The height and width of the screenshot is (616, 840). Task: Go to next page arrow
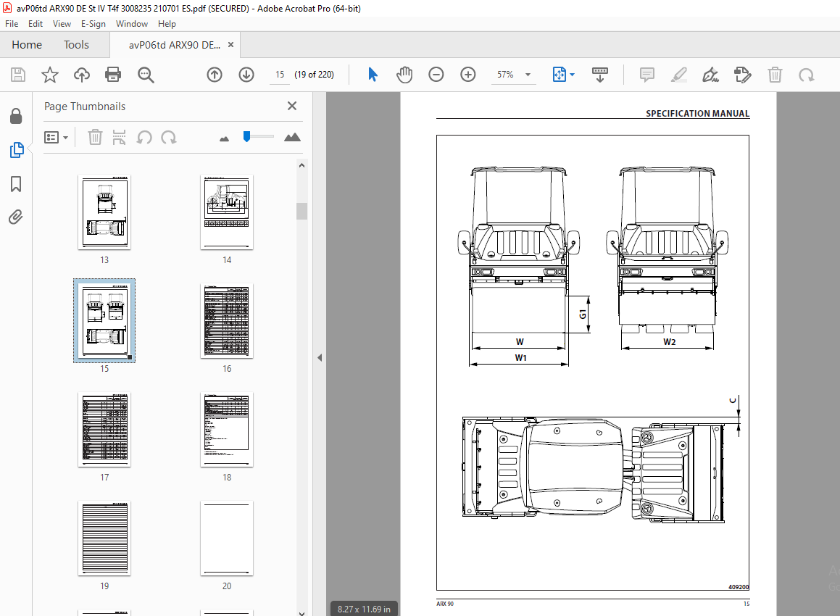tap(246, 75)
